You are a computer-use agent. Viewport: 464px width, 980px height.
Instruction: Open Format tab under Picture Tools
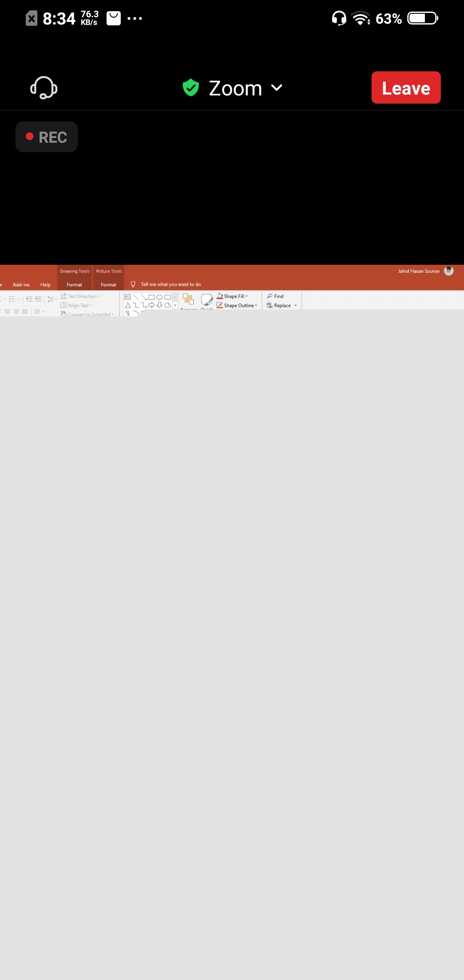click(x=108, y=285)
